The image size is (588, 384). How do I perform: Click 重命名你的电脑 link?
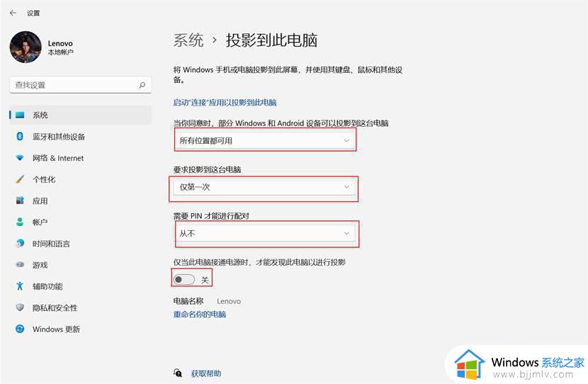[200, 315]
